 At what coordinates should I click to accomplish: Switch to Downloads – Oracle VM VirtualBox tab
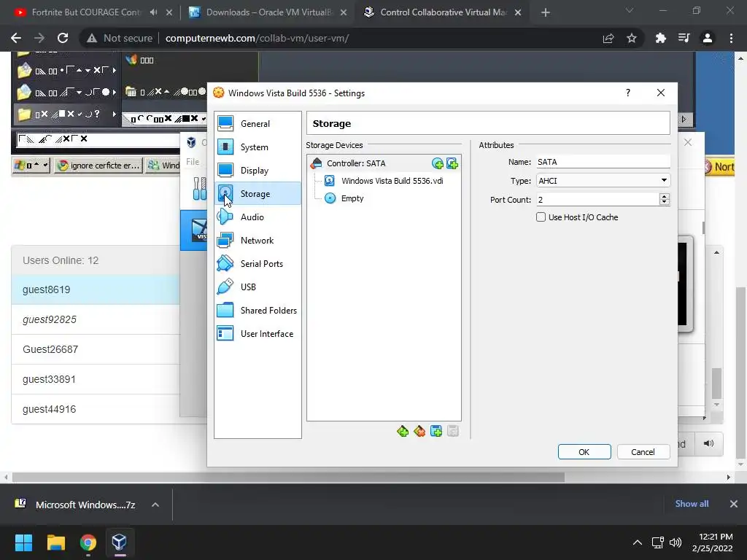coord(269,12)
